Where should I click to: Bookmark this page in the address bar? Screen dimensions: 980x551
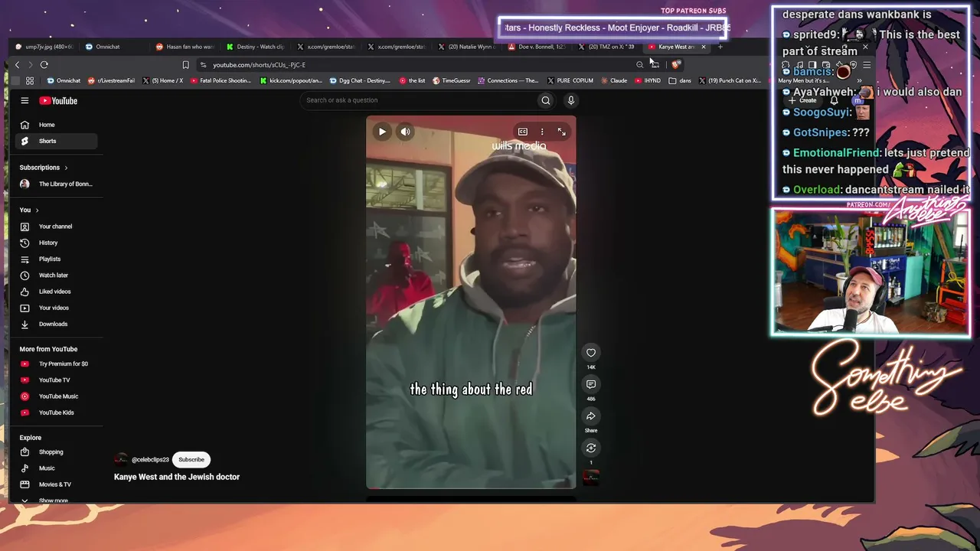click(185, 65)
